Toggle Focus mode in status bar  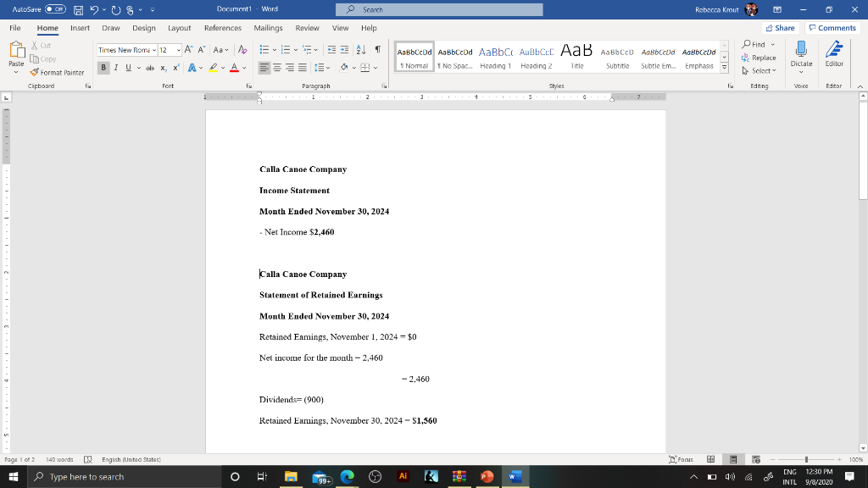681,459
